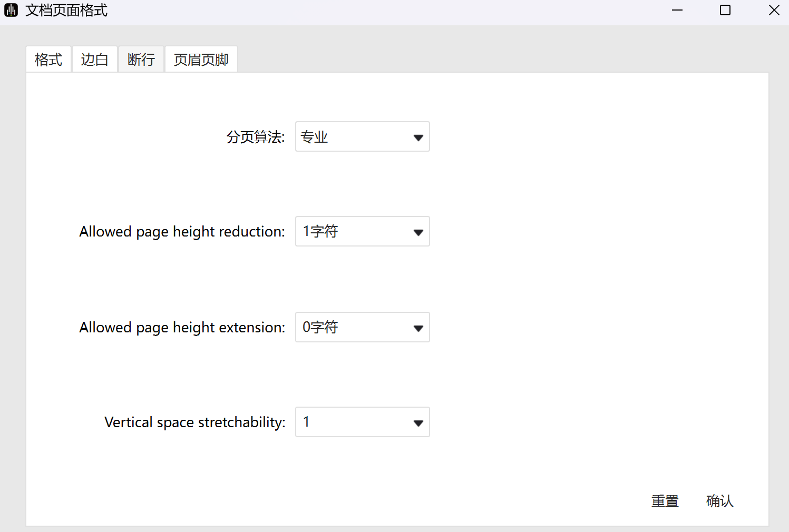
Task: Click the 专业 value in the pagination field
Action: point(315,137)
